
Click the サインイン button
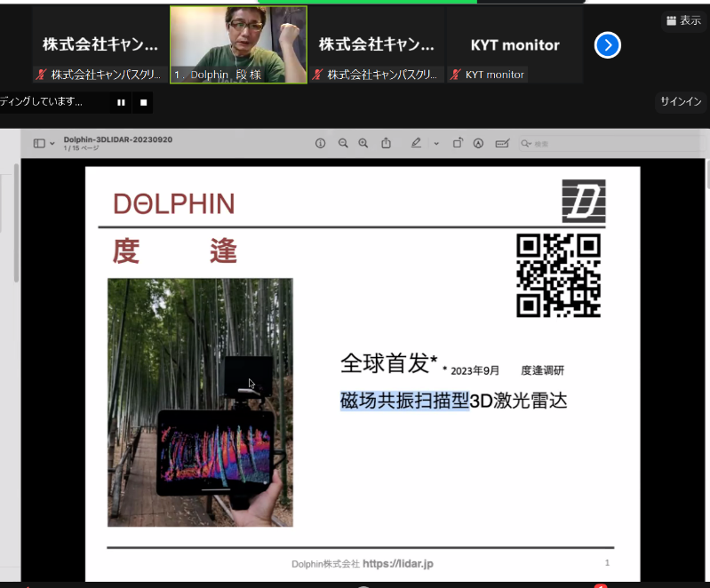(681, 102)
